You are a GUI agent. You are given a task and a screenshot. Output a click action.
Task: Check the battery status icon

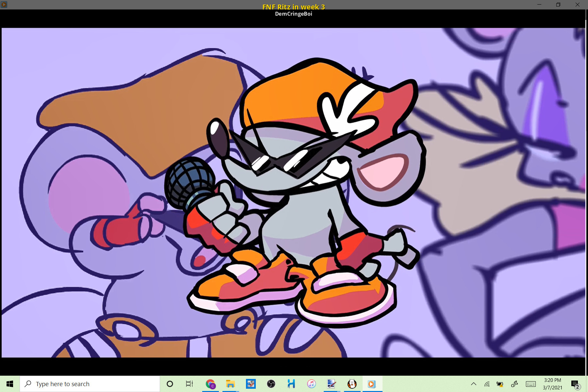pos(499,384)
